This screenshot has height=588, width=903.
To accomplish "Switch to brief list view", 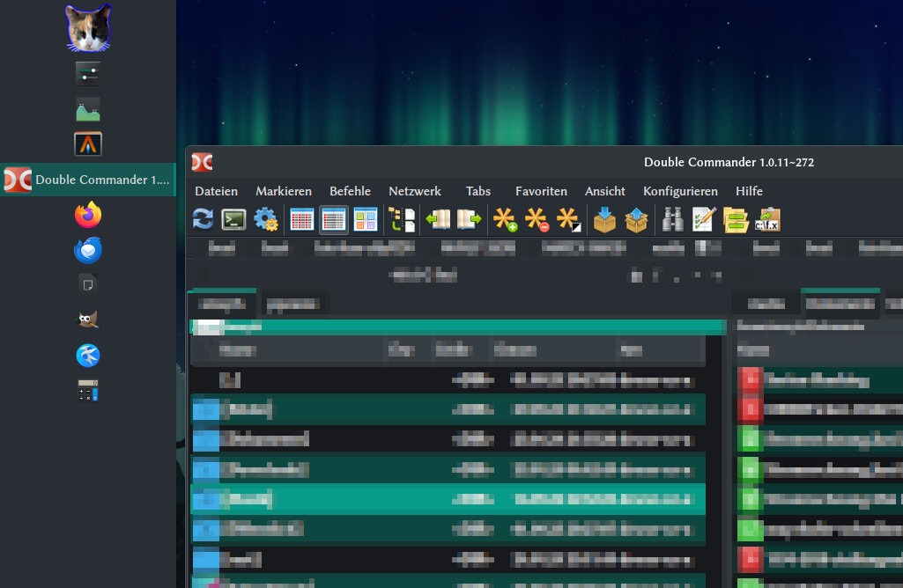I will click(x=302, y=219).
